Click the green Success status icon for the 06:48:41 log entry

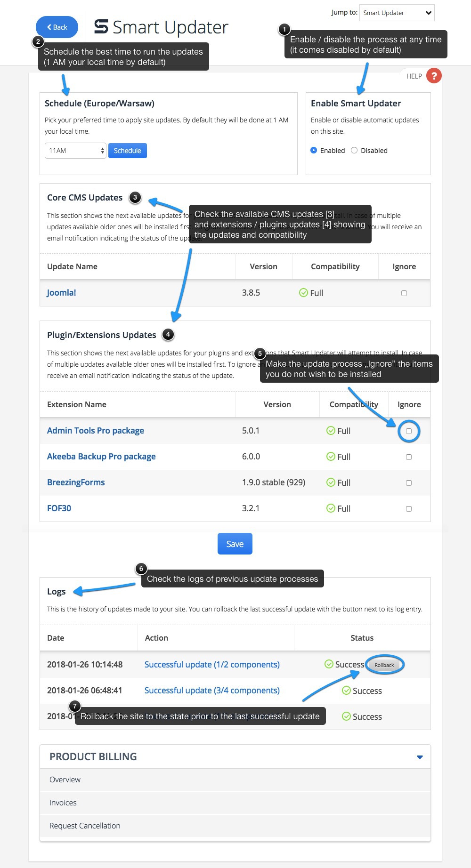[346, 691]
